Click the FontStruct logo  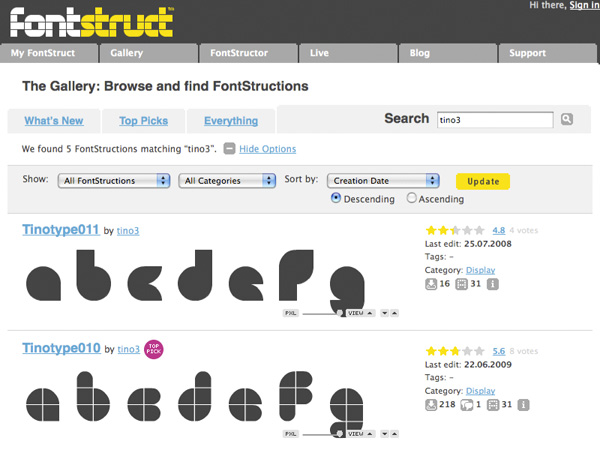[92, 22]
